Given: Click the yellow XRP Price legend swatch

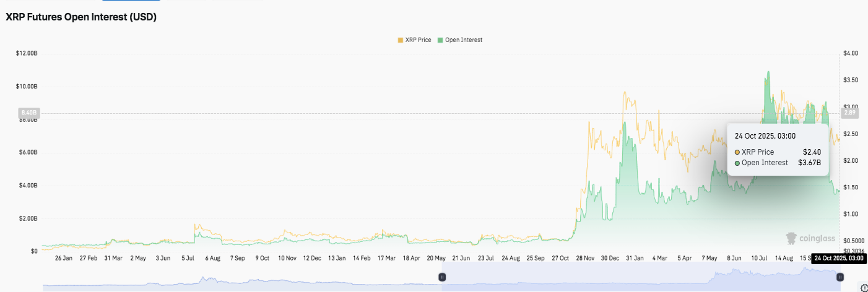Looking at the screenshot, I should (400, 40).
